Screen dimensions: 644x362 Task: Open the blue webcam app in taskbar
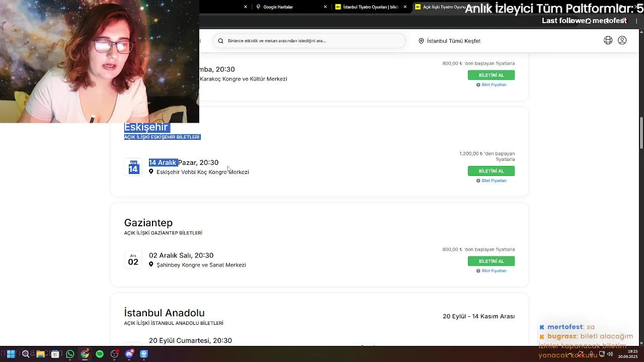pos(144,354)
